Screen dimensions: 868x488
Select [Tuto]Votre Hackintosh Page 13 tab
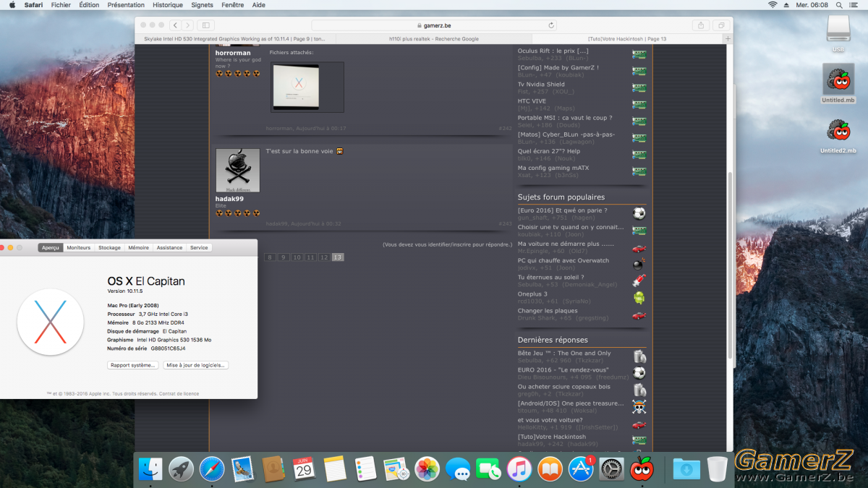(627, 38)
